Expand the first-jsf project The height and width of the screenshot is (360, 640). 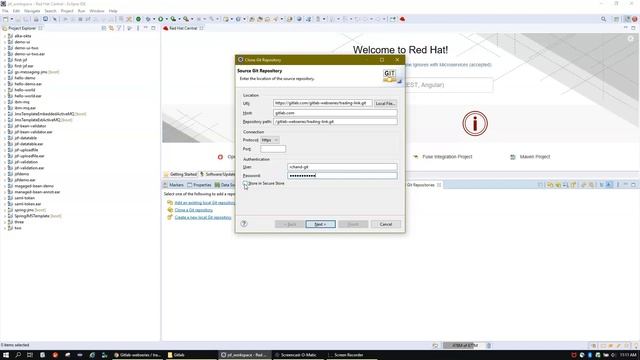pos(4,60)
